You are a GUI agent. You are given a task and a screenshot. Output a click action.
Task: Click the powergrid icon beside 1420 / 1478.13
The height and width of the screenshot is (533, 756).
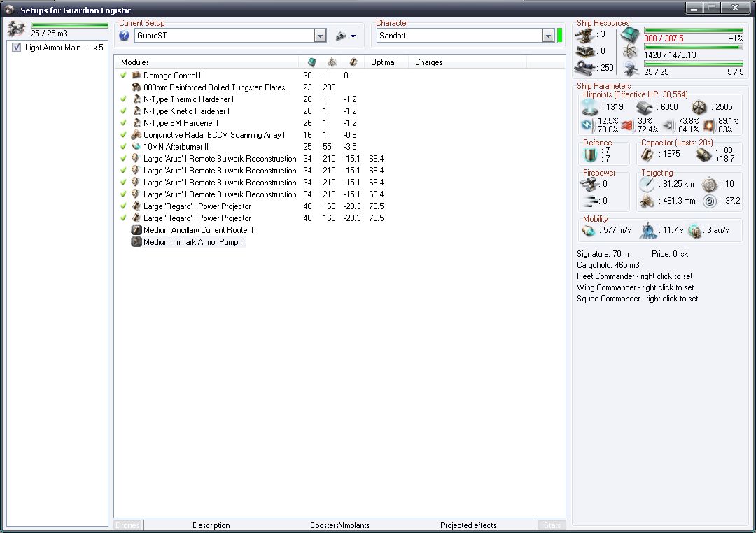(x=630, y=52)
